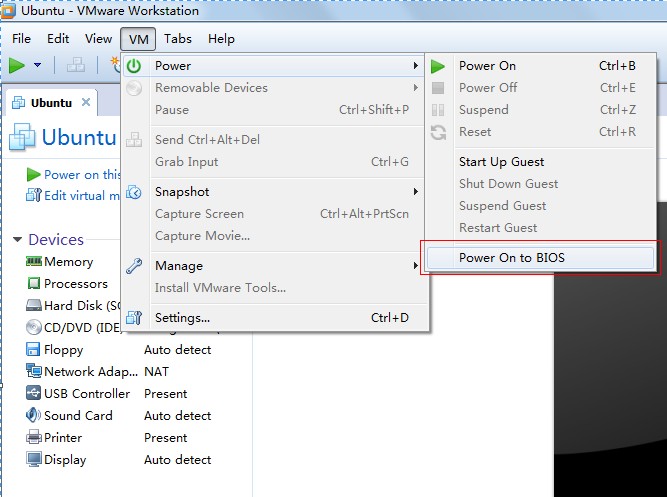Click the Suspend pause bars icon
The image size is (667, 497).
(438, 110)
